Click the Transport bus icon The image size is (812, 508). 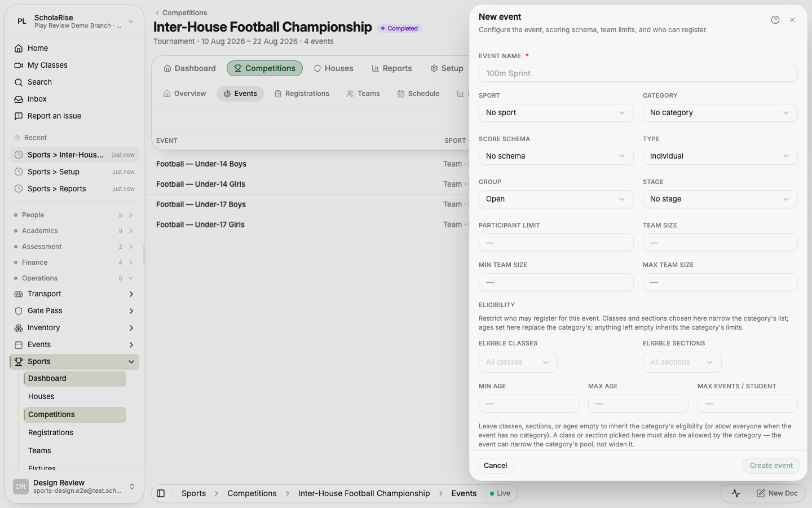pyautogui.click(x=19, y=294)
